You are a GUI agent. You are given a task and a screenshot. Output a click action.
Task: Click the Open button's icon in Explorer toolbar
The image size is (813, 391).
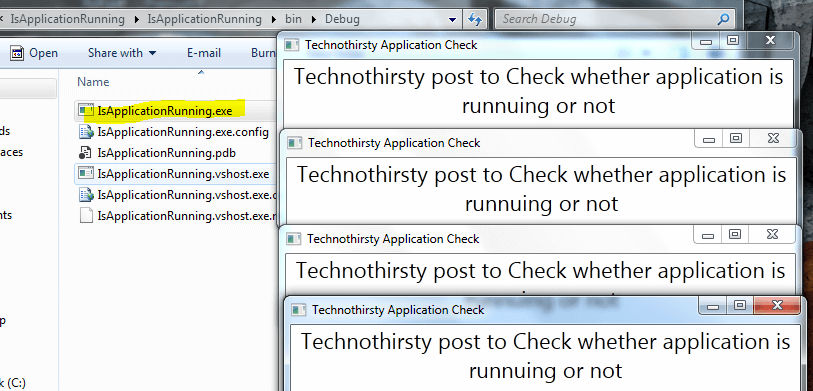17,53
